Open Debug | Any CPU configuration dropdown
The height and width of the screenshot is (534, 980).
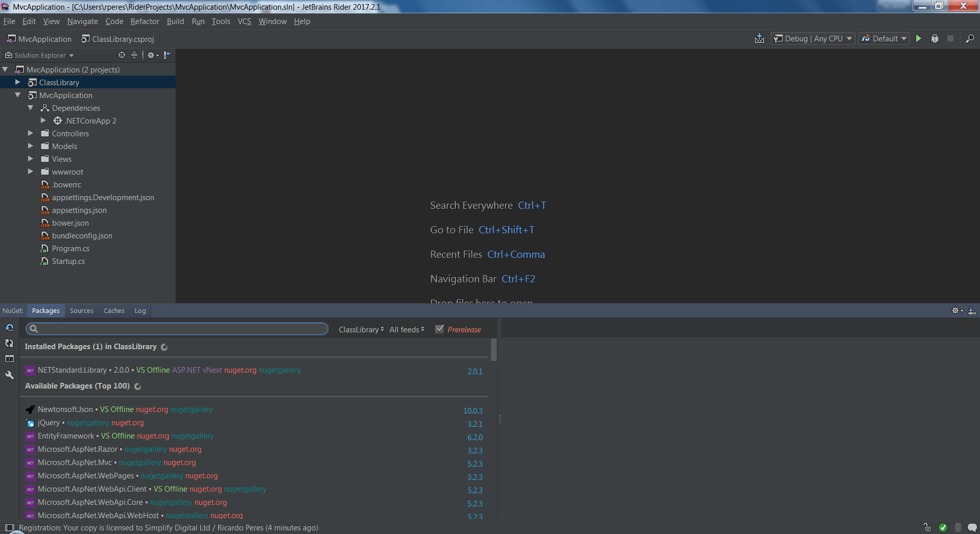(x=813, y=38)
